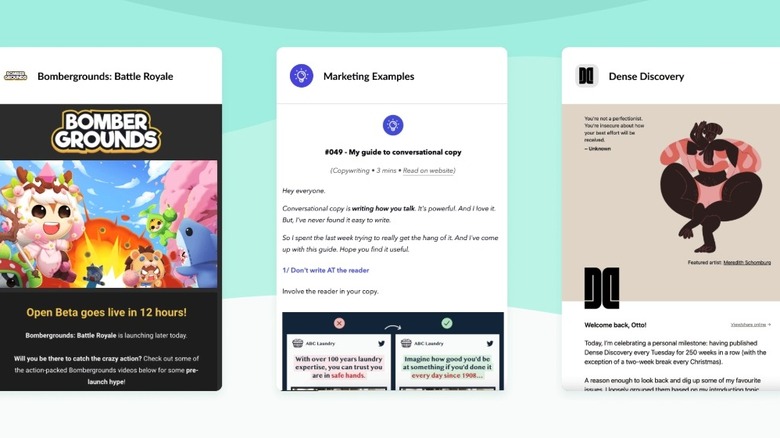Click the 'With over 100 years laundry expertise' tweet text
The height and width of the screenshot is (438, 780).
(x=339, y=367)
